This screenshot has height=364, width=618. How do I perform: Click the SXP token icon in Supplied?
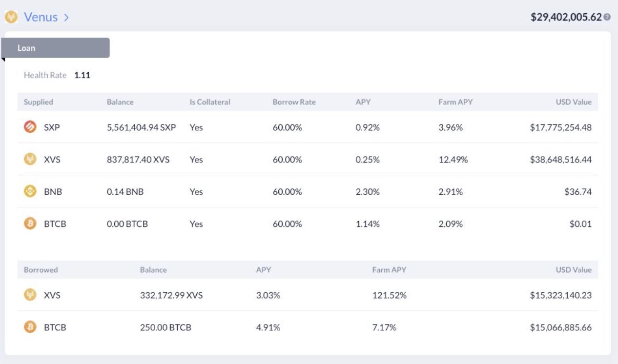[30, 127]
